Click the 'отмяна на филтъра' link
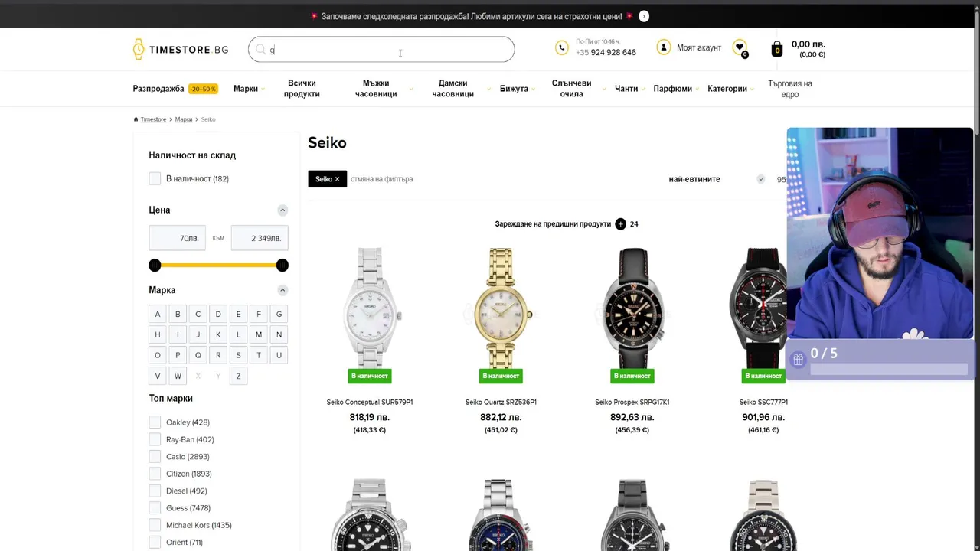 [x=381, y=179]
